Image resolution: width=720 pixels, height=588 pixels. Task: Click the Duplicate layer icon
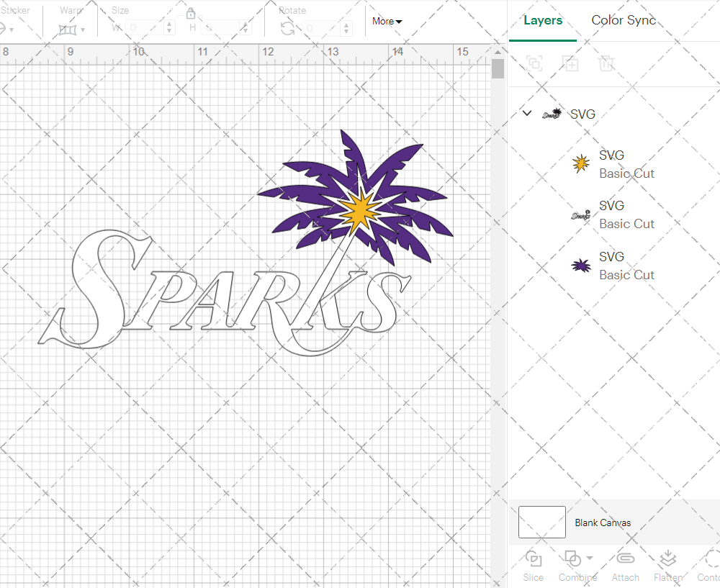click(570, 63)
